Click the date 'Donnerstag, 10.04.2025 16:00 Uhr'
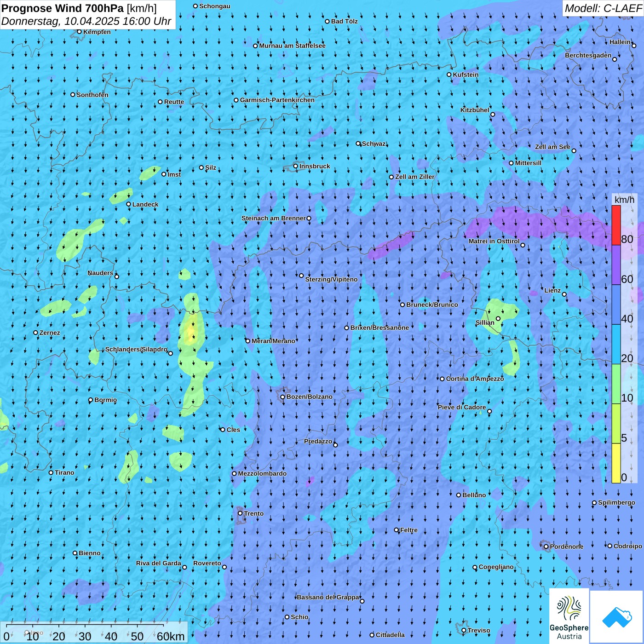The image size is (644, 644). [86, 21]
